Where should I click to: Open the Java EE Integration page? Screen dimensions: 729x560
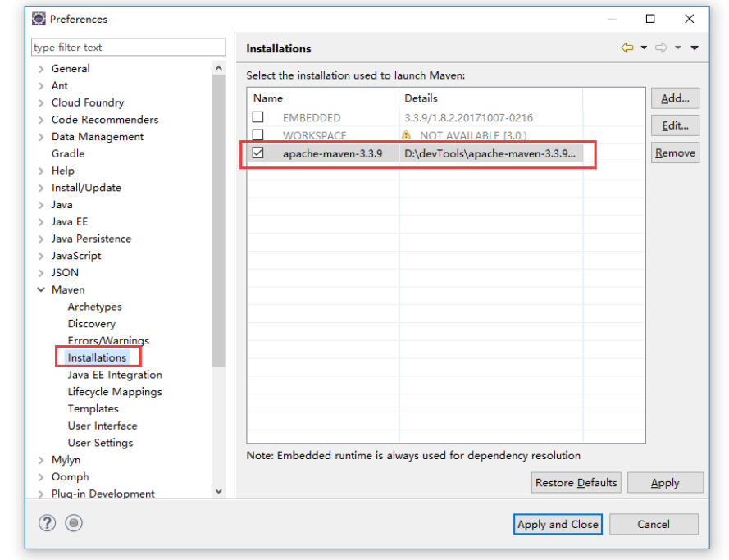coord(115,375)
